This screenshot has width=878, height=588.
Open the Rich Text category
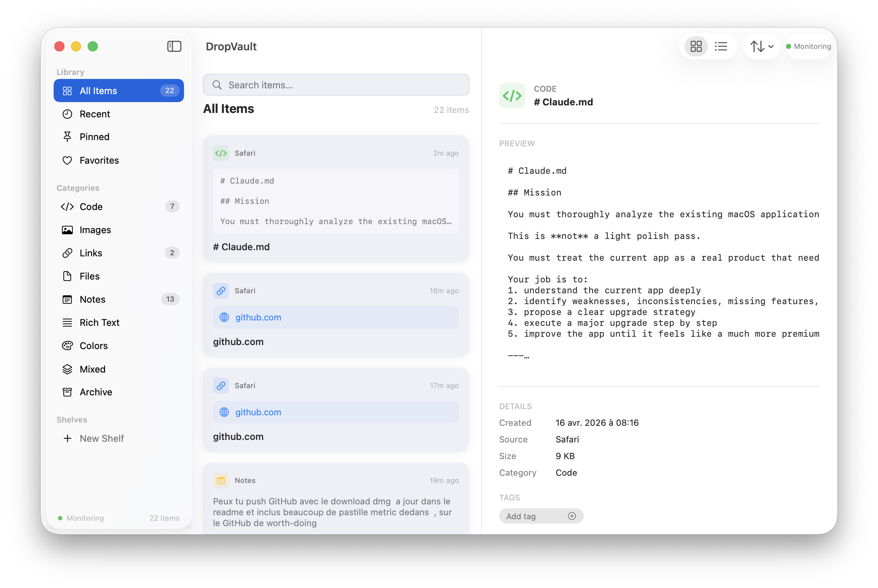tap(99, 323)
